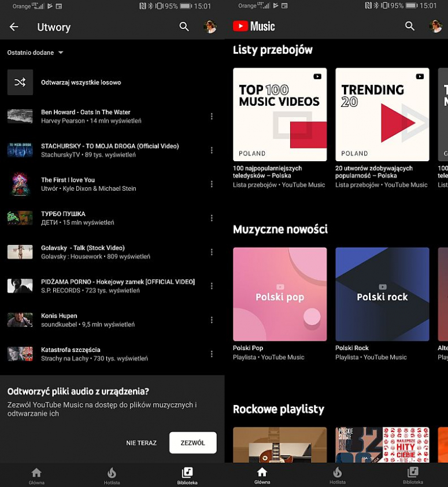Go back from the Utwory screen
The height and width of the screenshot is (487, 448).
tap(14, 27)
